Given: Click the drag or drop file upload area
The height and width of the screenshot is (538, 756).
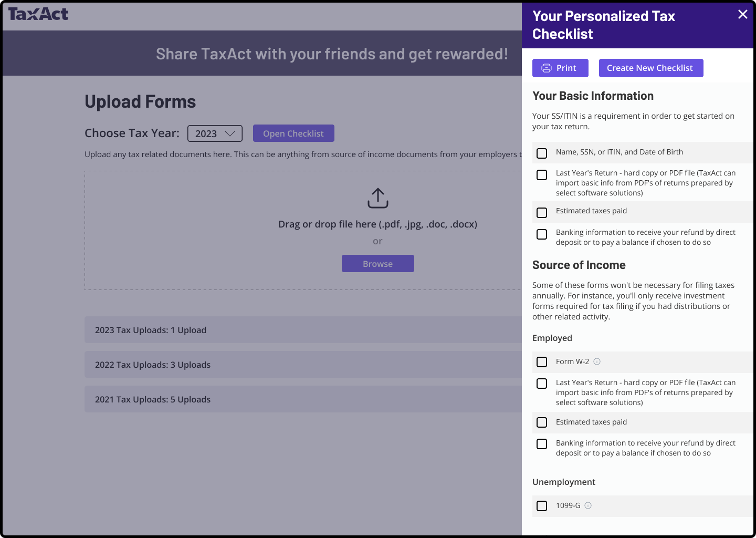Looking at the screenshot, I should click(303, 230).
